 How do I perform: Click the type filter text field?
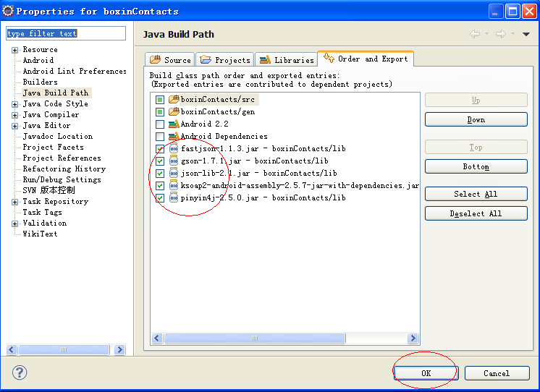point(66,33)
